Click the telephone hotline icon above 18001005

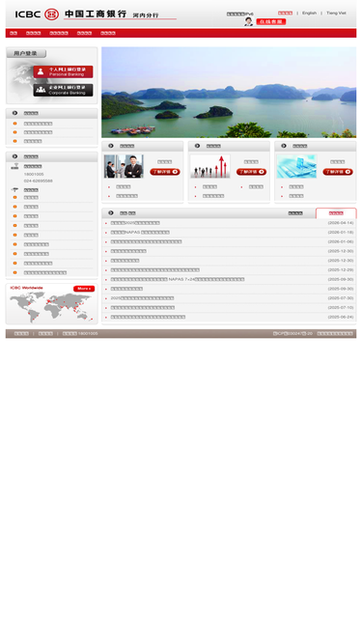pyautogui.click(x=14, y=166)
